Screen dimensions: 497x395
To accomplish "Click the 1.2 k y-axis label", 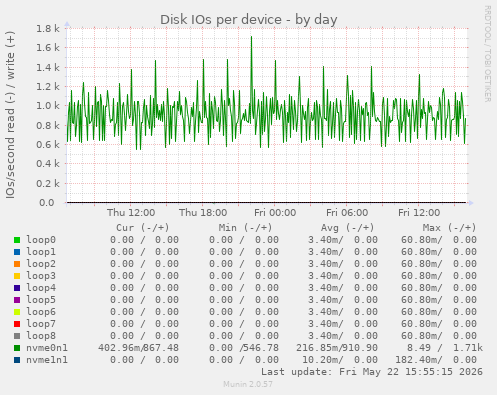I will [48, 87].
